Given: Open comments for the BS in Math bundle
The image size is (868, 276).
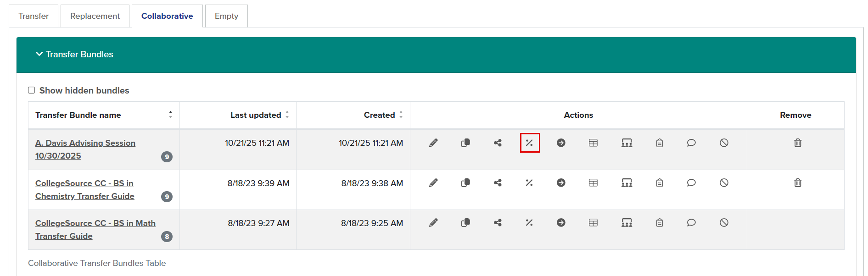Looking at the screenshot, I should click(691, 223).
